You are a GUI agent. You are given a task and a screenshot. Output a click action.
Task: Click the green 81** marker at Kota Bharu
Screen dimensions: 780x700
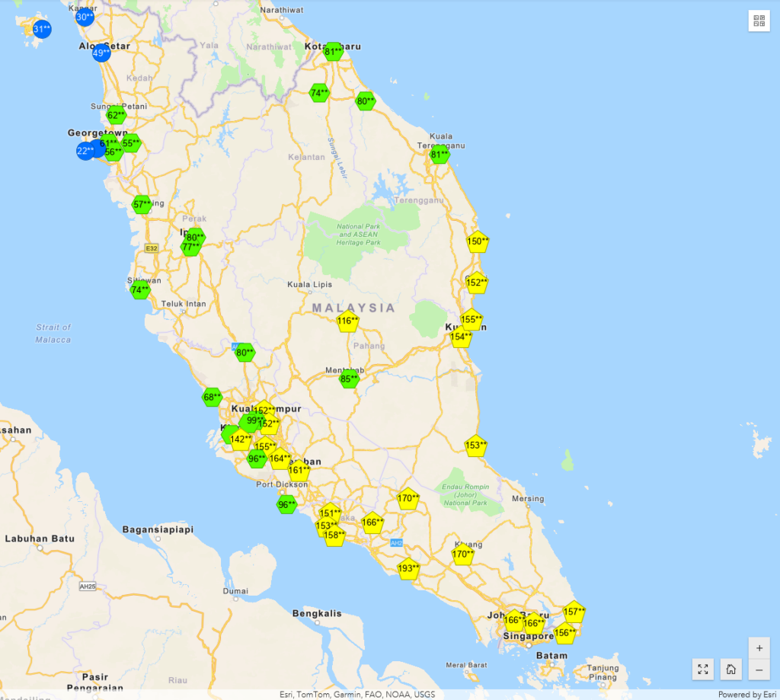[334, 51]
